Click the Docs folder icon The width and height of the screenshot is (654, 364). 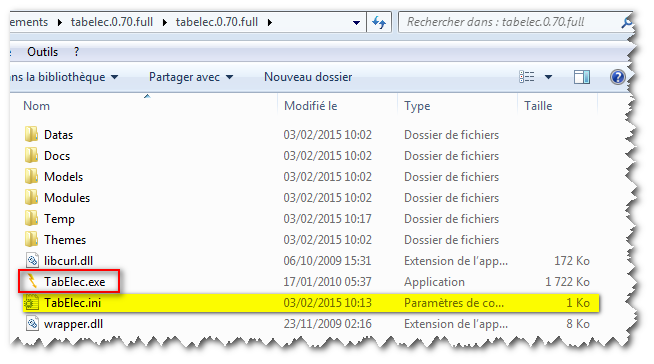click(31, 156)
